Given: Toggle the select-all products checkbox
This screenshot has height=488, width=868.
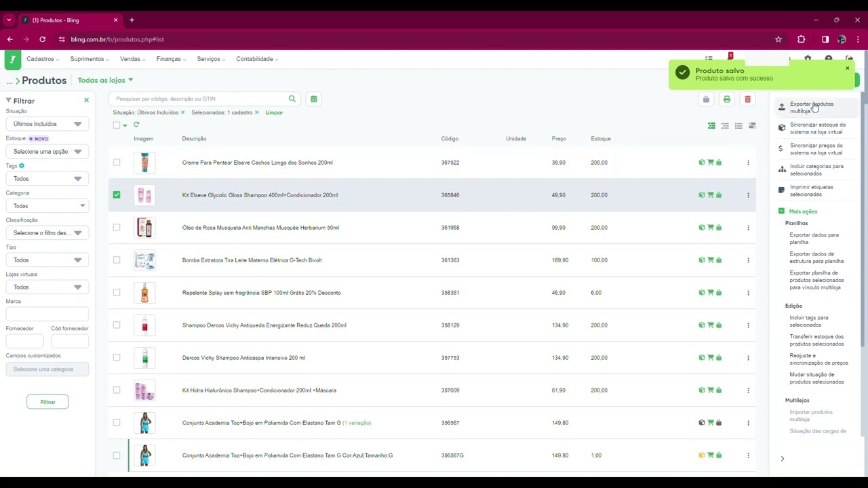Looking at the screenshot, I should 117,125.
